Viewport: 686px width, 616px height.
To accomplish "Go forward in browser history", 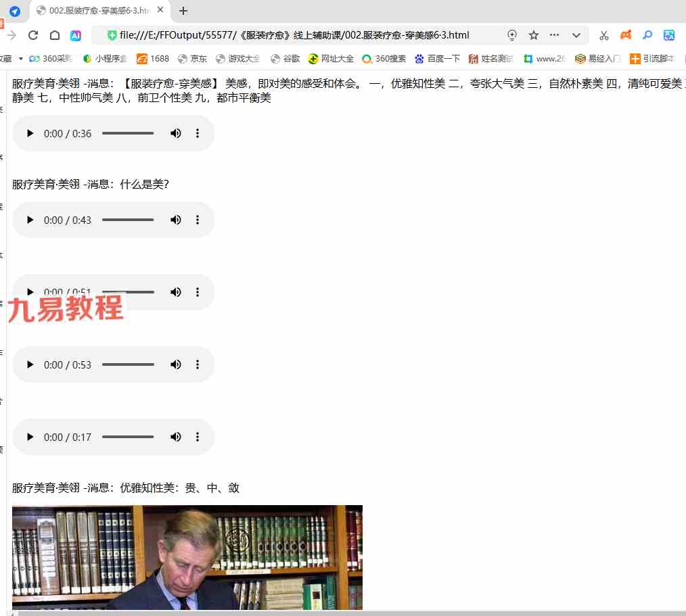I will click(12, 35).
